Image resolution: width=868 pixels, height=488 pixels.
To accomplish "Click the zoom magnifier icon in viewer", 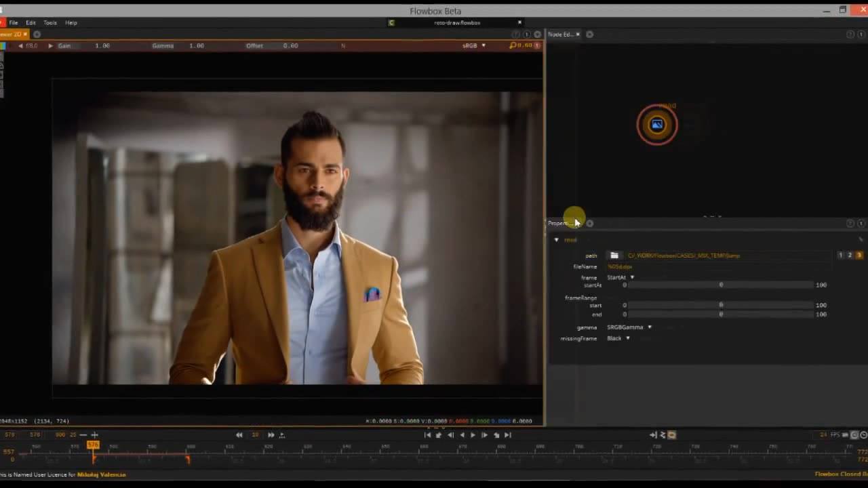I will coord(513,45).
